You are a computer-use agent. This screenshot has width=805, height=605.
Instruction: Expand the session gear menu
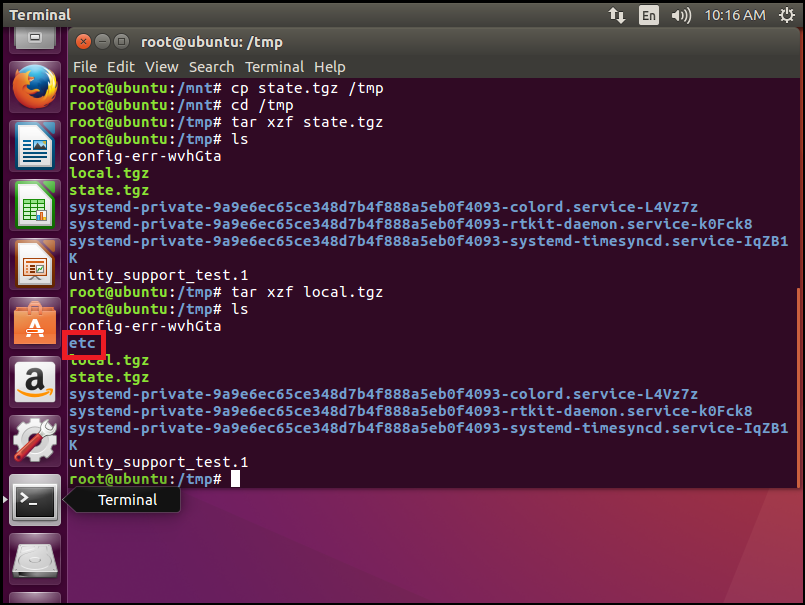pyautogui.click(x=785, y=15)
